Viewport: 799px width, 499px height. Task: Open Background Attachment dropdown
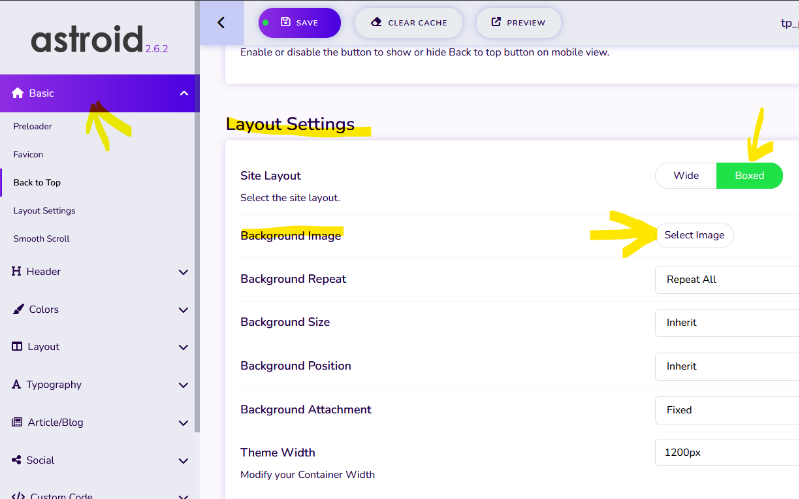pos(727,410)
